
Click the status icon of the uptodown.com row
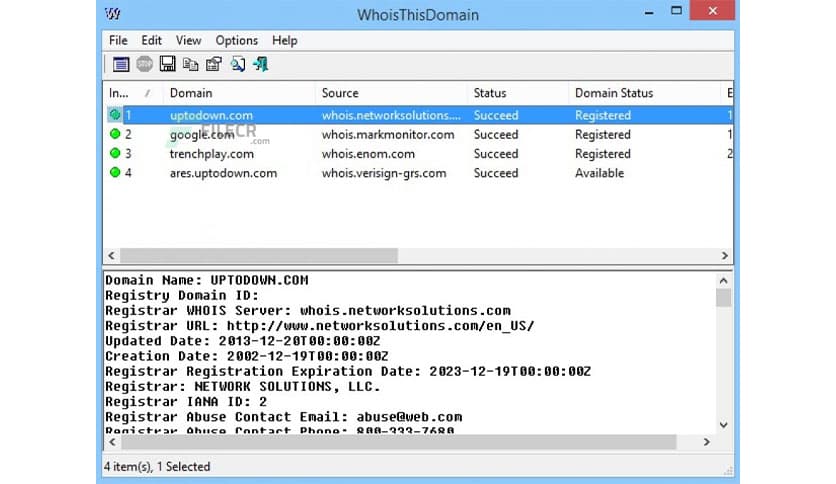pyautogui.click(x=115, y=115)
